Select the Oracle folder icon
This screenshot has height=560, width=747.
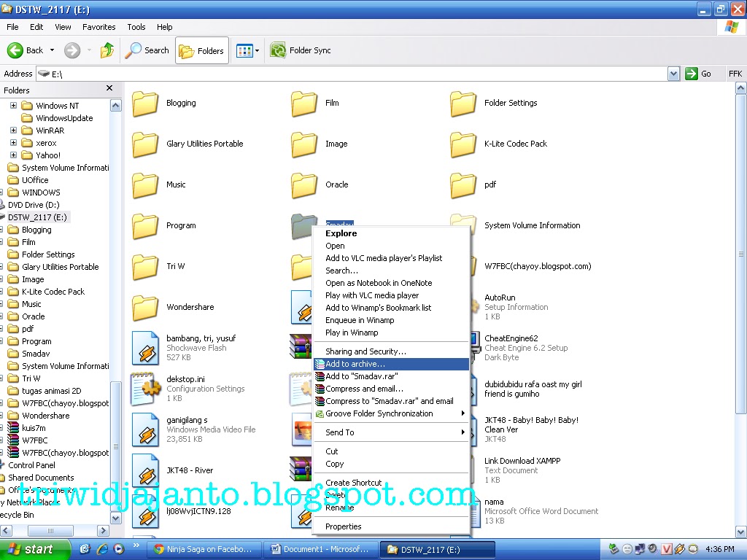click(304, 185)
